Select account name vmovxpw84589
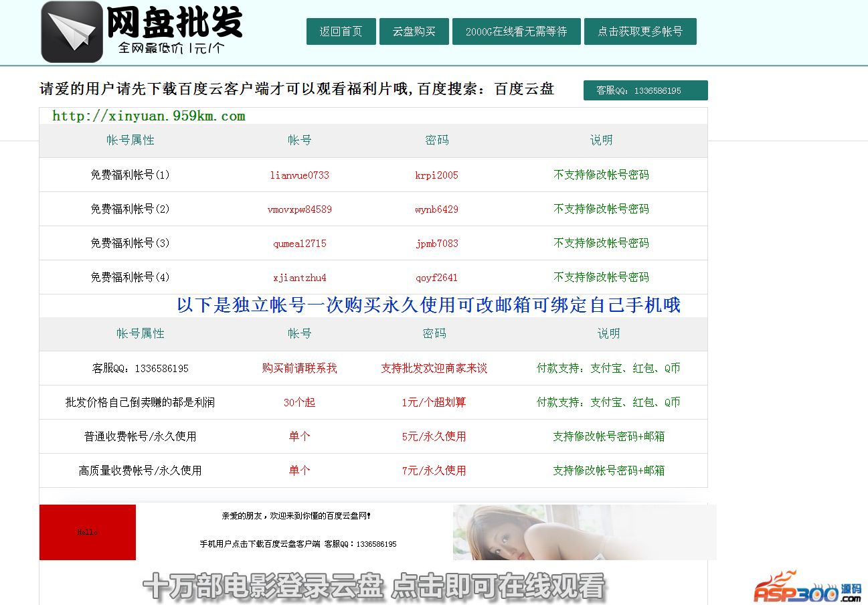This screenshot has width=868, height=605. click(x=300, y=209)
